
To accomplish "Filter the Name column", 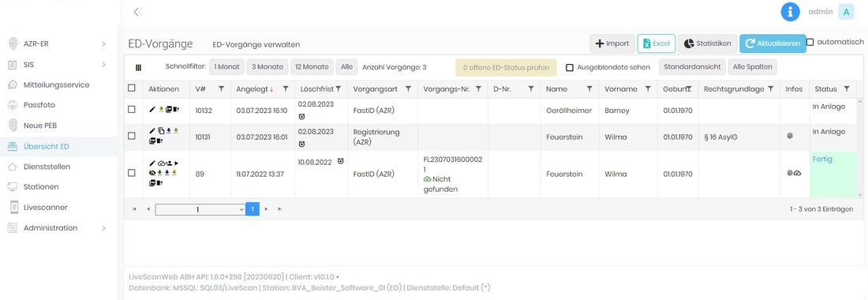I will 589,88.
